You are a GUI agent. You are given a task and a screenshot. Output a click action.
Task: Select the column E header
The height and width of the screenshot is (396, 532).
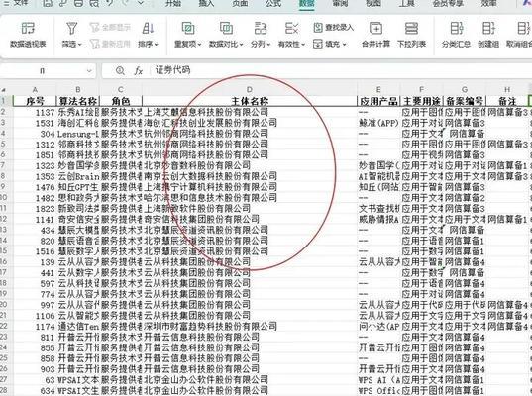click(x=378, y=90)
